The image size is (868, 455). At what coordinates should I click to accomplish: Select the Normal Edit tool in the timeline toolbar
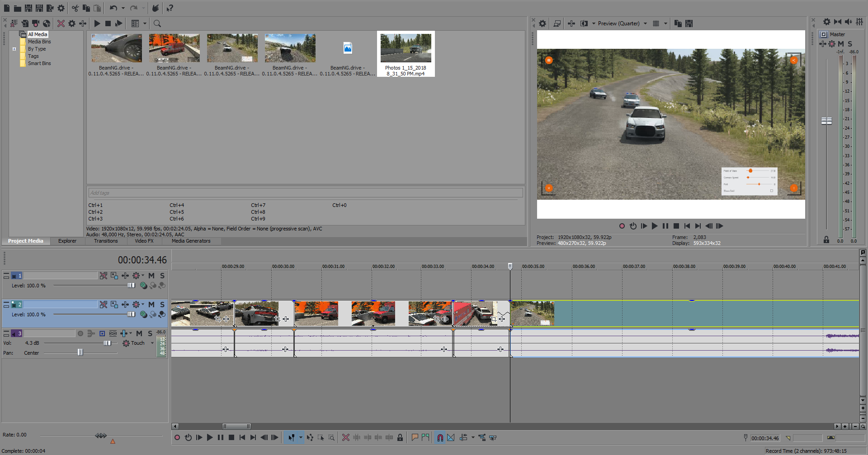291,437
